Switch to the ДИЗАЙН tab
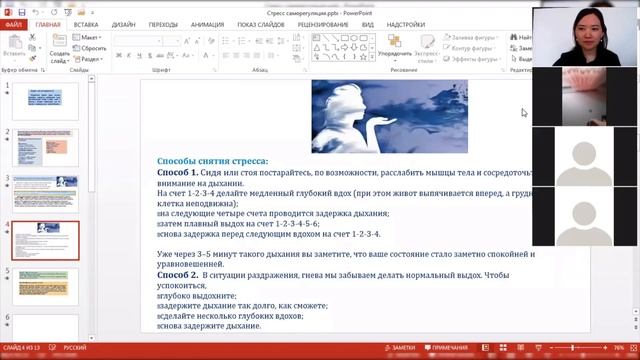 (123, 24)
